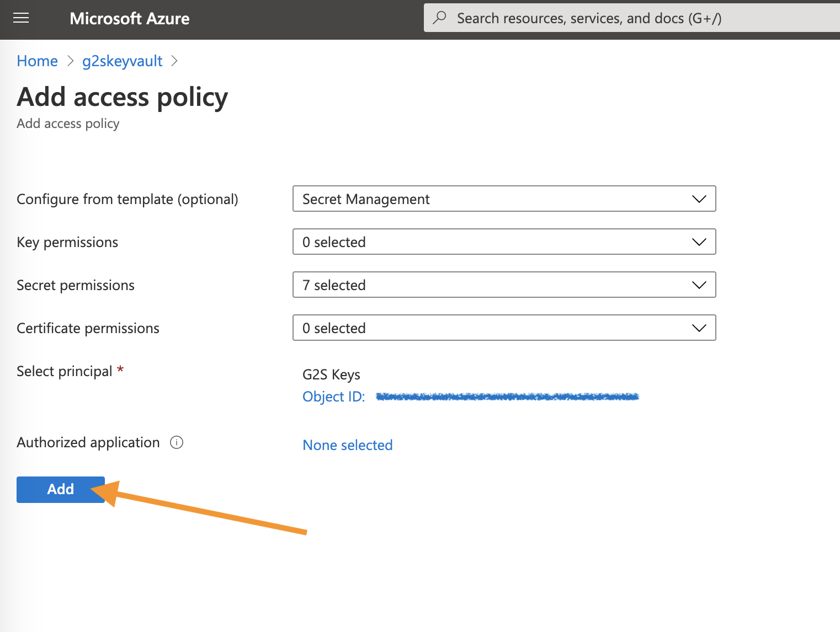The image size is (840, 632).
Task: Click the Add access policy heading
Action: pos(123,97)
